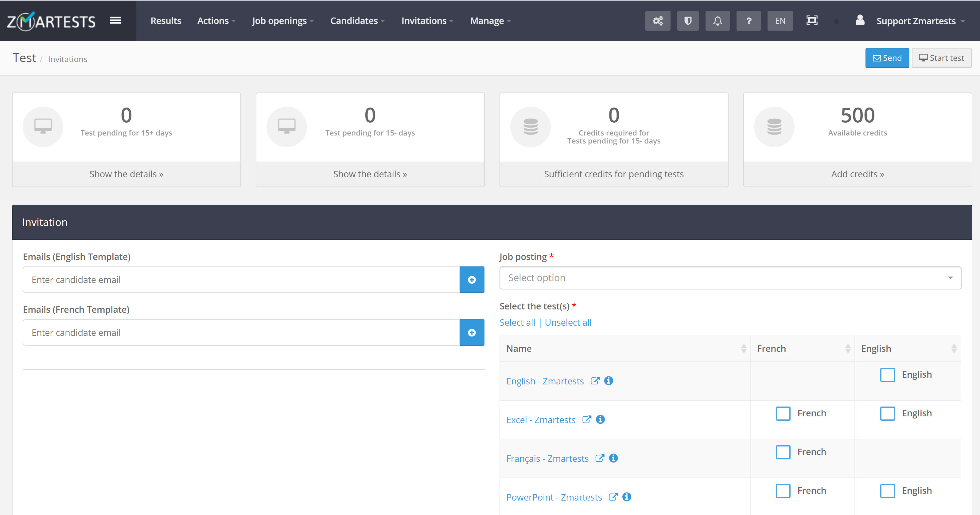
Task: Click the shield/security icon
Action: (x=688, y=20)
